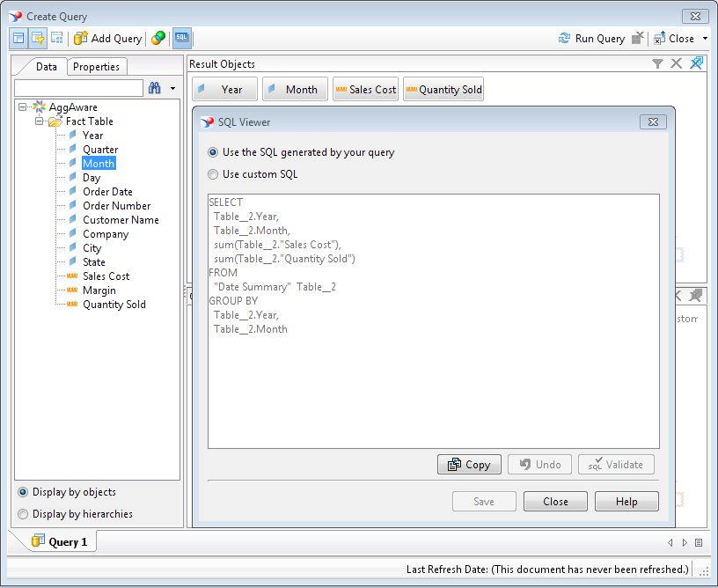Click the SQL Viewer Close button

[x=555, y=502]
